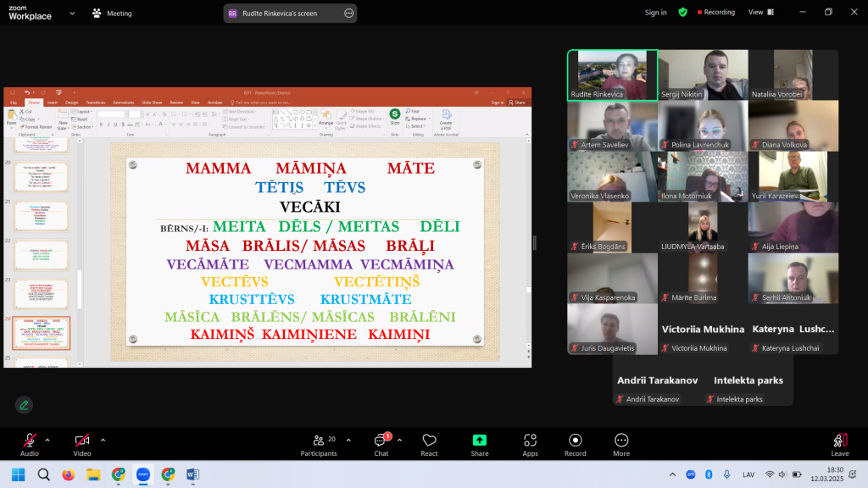Open the View layout dropdown
The width and height of the screenshot is (868, 488).
(759, 13)
